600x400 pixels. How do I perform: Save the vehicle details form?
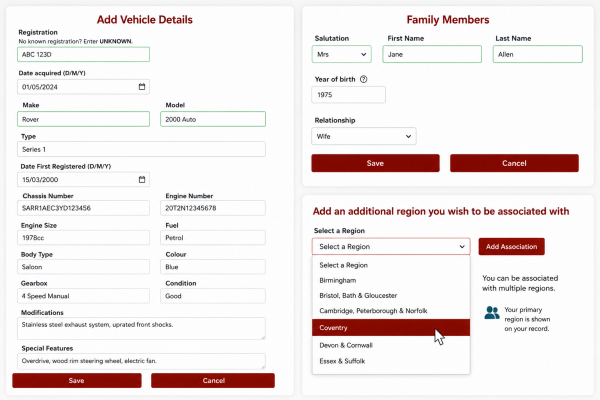click(77, 380)
